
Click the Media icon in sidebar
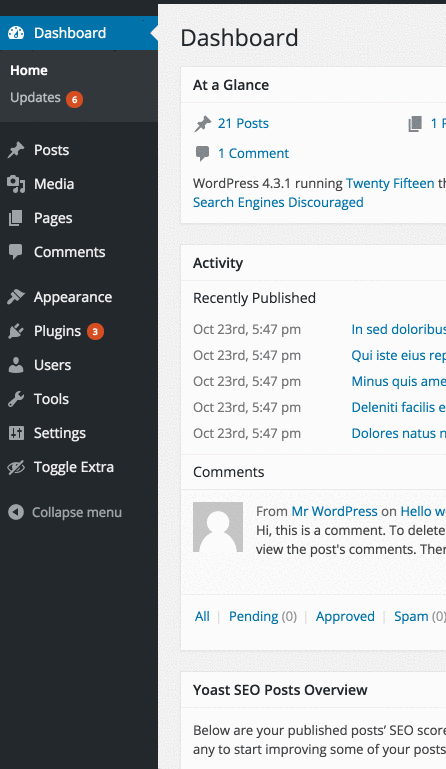click(x=16, y=184)
